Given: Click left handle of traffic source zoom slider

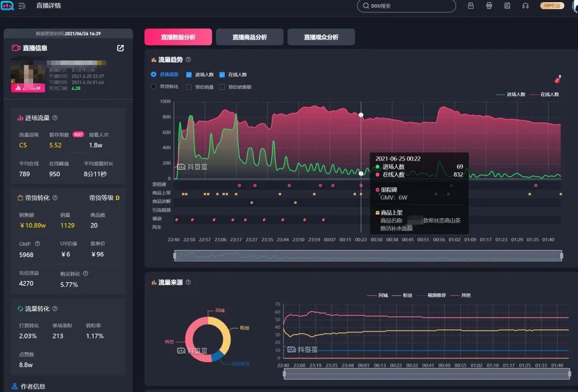Looking at the screenshot, I should pos(284,374).
